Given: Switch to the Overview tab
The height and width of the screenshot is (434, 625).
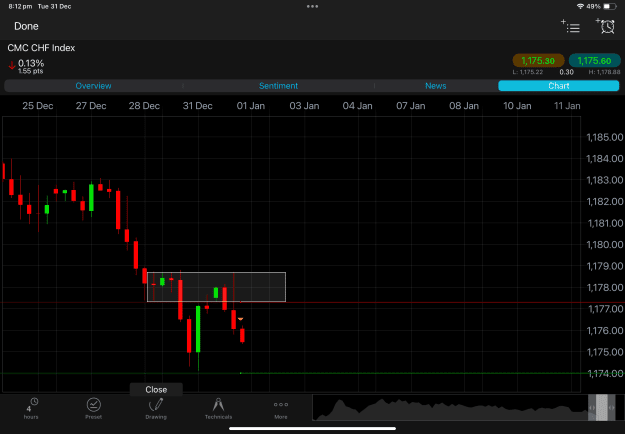Looking at the screenshot, I should tap(93, 86).
